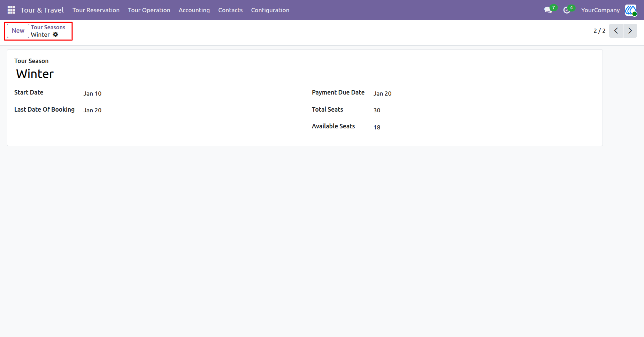The height and width of the screenshot is (337, 644).
Task: Open Contacts menu
Action: (x=230, y=10)
